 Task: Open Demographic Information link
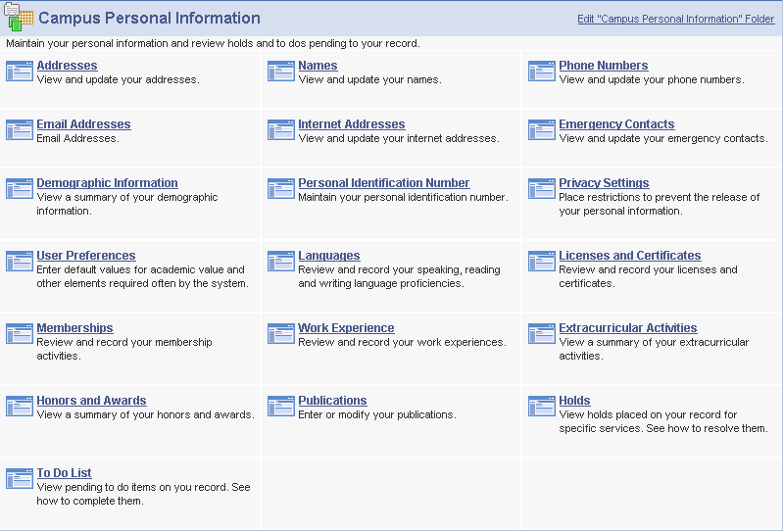point(107,183)
